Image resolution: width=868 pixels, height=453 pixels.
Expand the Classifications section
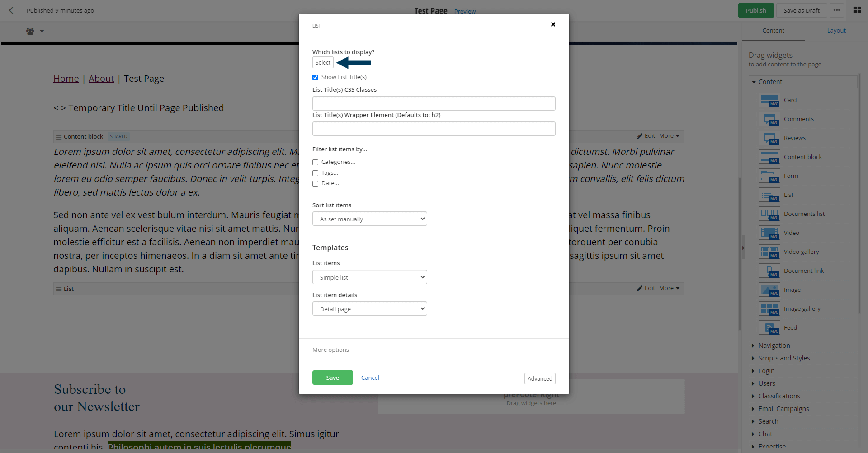point(776,396)
